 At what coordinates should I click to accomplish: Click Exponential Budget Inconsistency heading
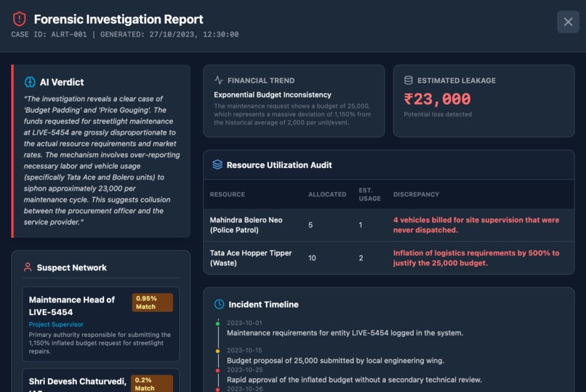click(x=273, y=95)
